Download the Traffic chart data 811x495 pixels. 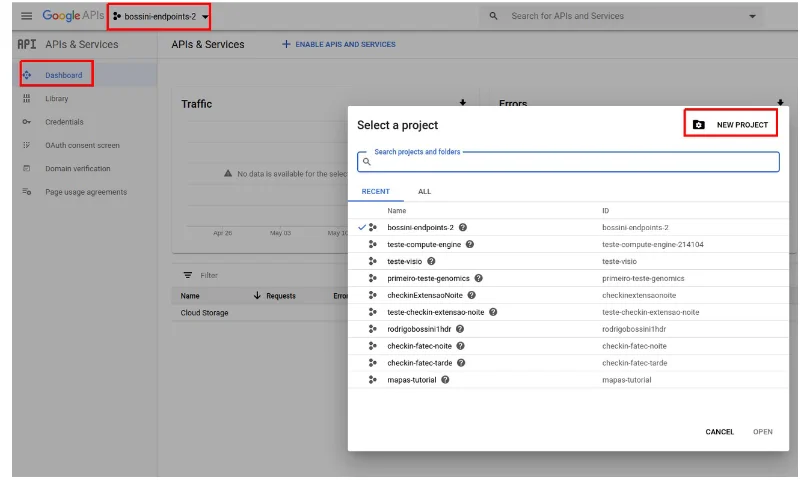pyautogui.click(x=463, y=103)
